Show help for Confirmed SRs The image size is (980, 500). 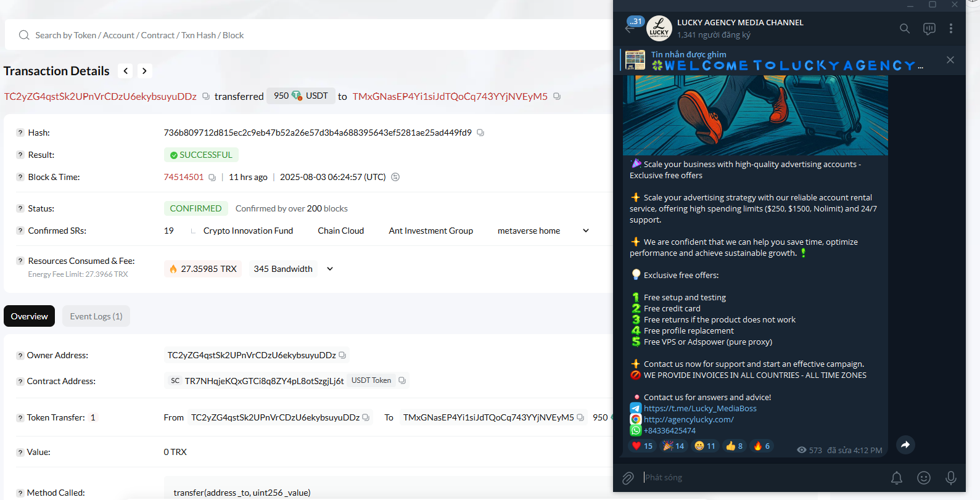click(20, 231)
